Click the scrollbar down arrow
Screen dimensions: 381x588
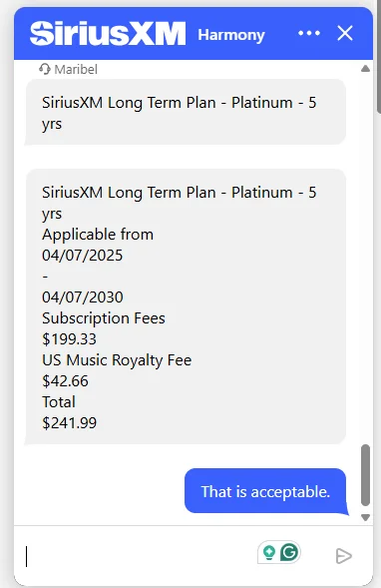pyautogui.click(x=365, y=517)
